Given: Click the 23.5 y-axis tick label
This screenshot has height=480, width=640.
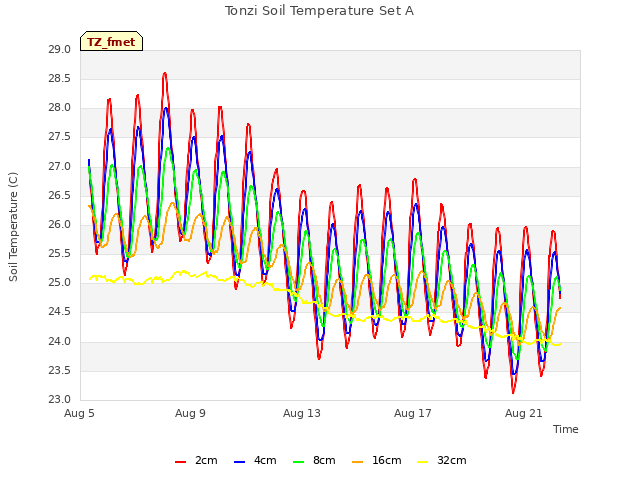Looking at the screenshot, I should click(x=60, y=371).
